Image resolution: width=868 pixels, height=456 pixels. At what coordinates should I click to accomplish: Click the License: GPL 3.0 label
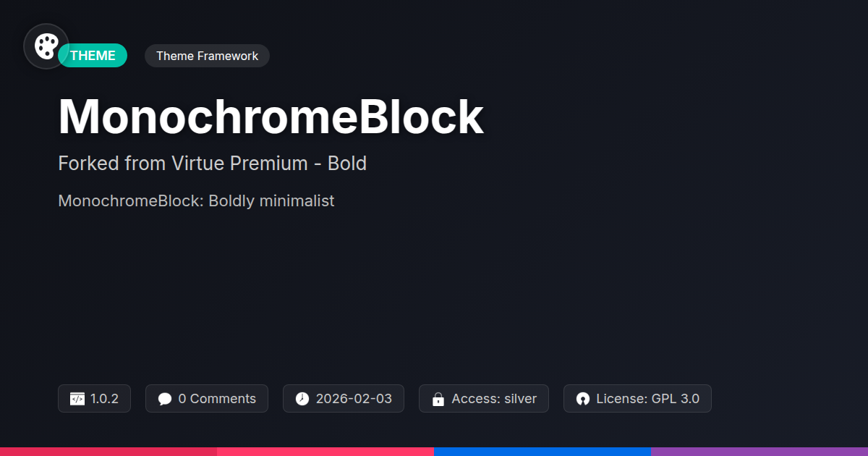point(647,399)
